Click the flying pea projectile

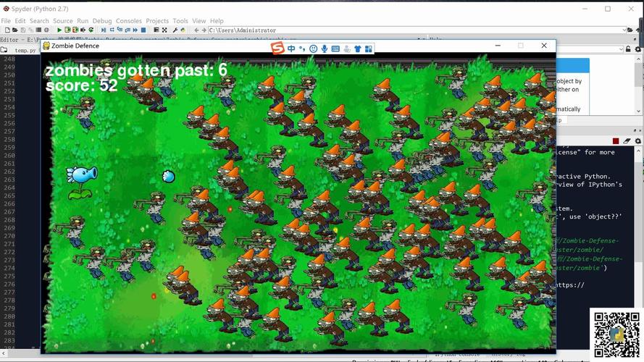(x=169, y=177)
